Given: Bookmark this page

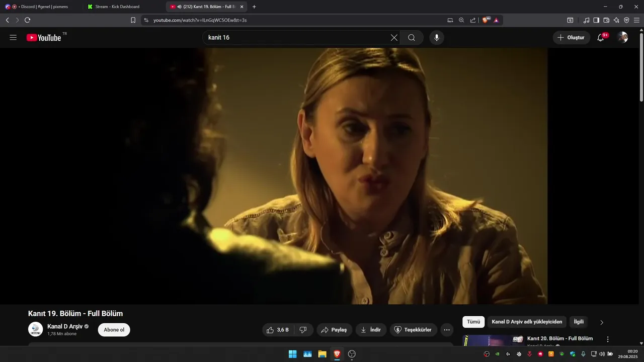Looking at the screenshot, I should pos(133,20).
